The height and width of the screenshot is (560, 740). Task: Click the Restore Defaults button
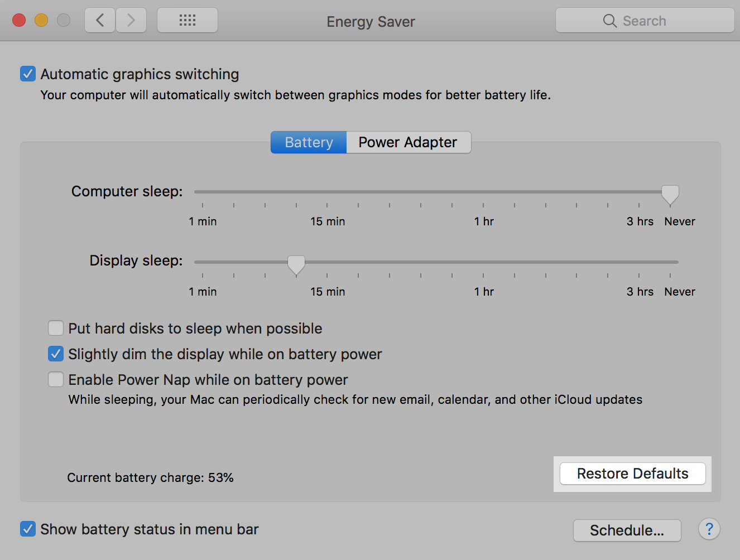point(632,473)
